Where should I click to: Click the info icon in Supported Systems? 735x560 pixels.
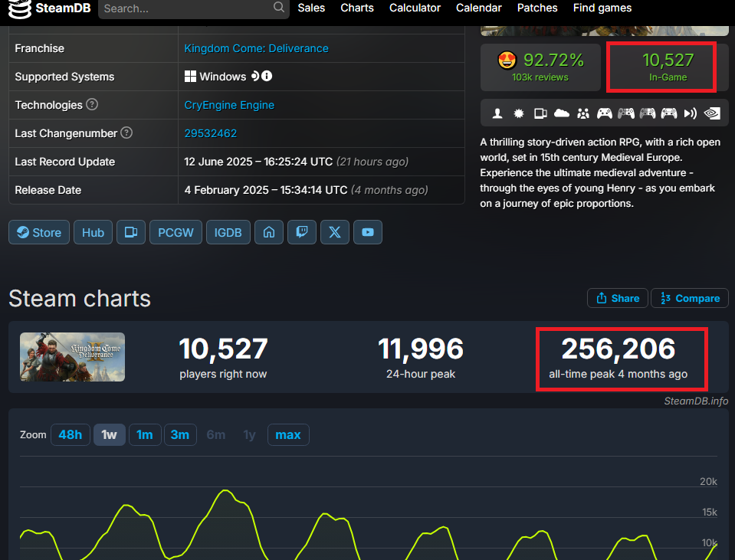click(267, 76)
